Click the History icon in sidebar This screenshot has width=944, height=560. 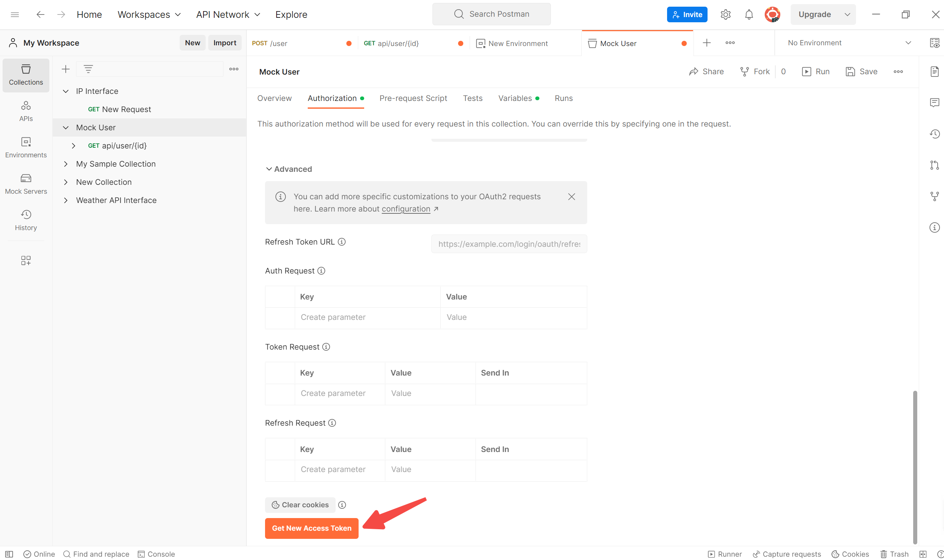(26, 214)
